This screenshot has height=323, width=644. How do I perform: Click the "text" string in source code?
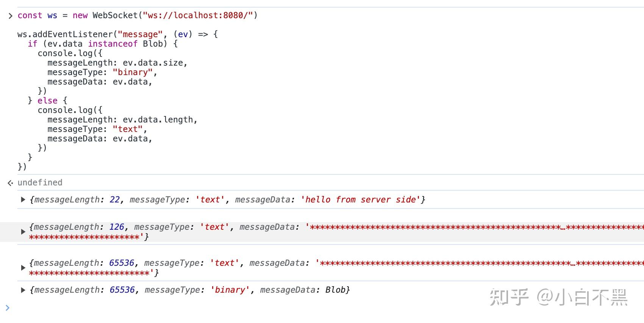click(x=128, y=129)
